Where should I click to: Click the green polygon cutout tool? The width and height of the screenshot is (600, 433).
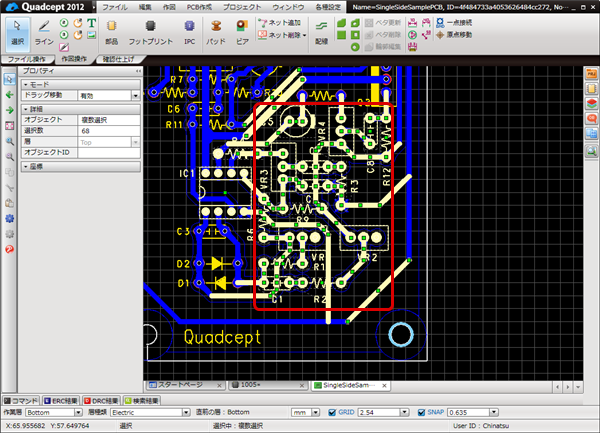(355, 23)
